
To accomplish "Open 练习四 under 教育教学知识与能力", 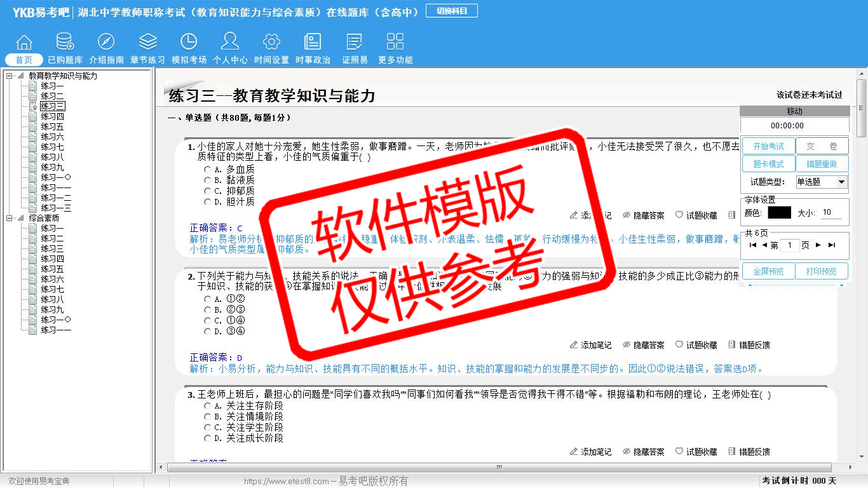I will [52, 116].
